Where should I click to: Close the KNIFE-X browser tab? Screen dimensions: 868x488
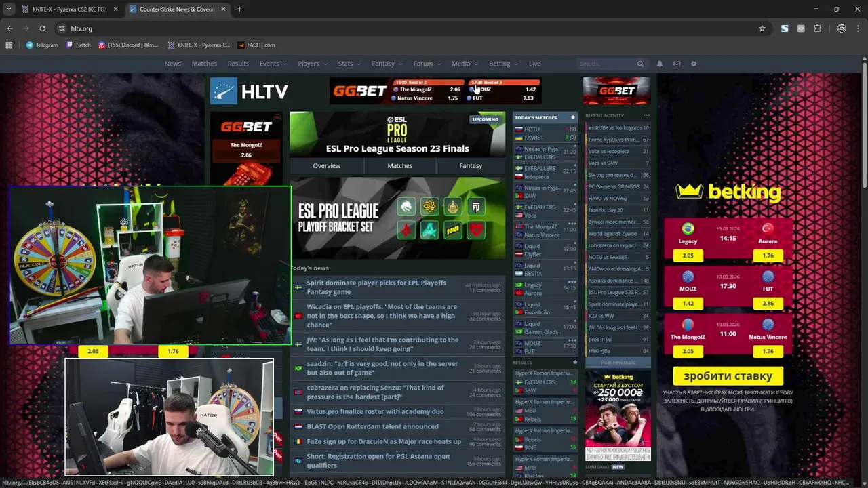click(115, 9)
